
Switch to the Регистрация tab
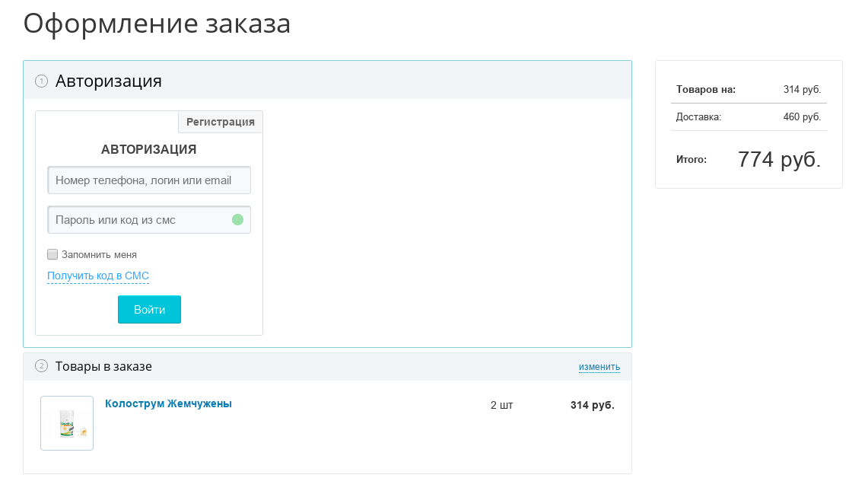[220, 122]
